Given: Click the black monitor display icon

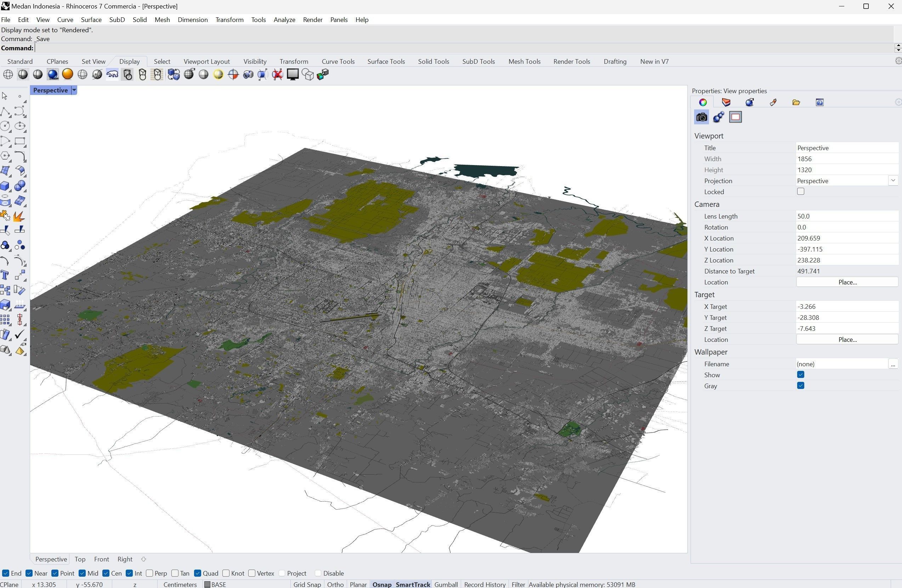Looking at the screenshot, I should coord(293,74).
